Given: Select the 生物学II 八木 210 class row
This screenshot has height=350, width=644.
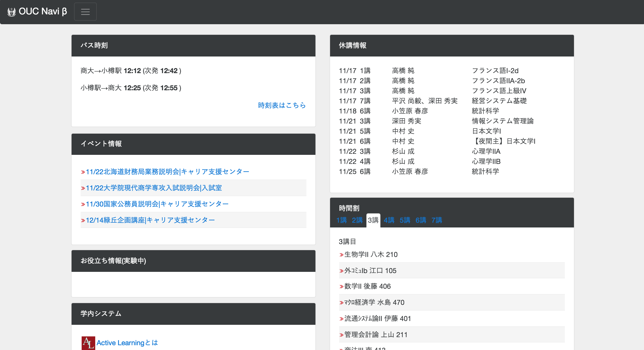Looking at the screenshot, I should click(x=371, y=254).
